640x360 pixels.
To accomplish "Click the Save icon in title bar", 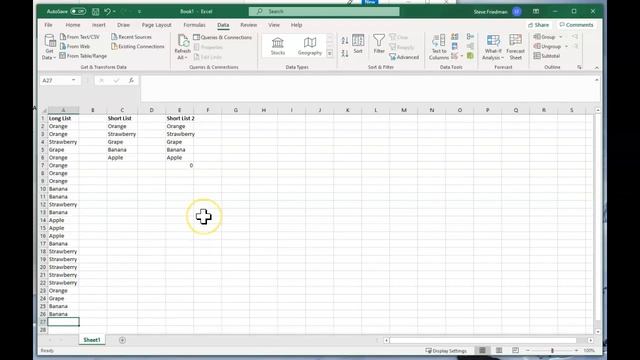I will click(96, 11).
